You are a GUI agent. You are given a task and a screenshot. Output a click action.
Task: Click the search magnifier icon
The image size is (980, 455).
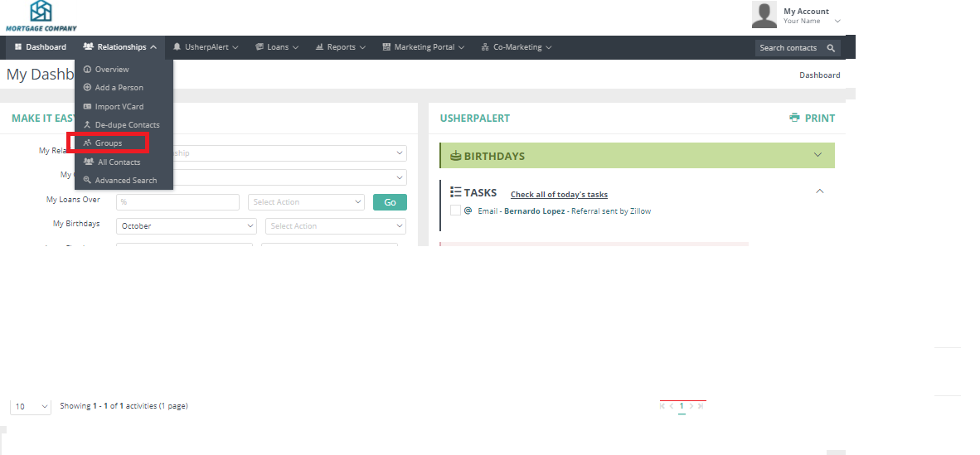click(x=829, y=48)
